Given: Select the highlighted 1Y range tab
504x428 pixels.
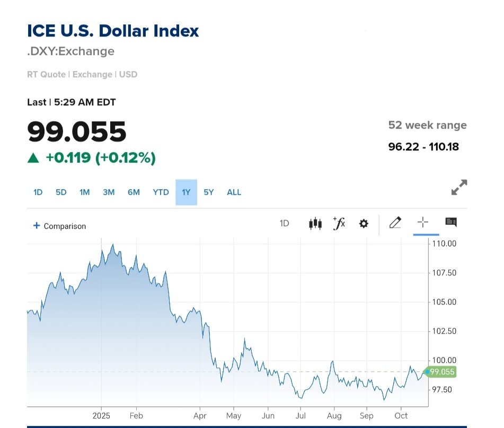Looking at the screenshot, I should 186,192.
